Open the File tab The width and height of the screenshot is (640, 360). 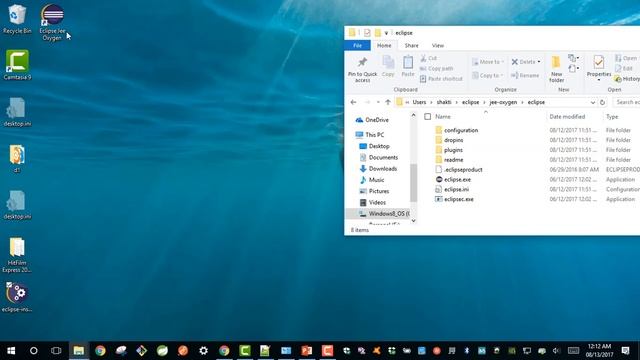point(358,46)
